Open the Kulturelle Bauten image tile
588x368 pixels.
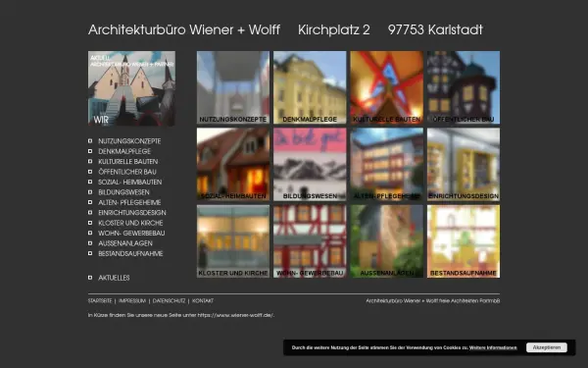(387, 87)
